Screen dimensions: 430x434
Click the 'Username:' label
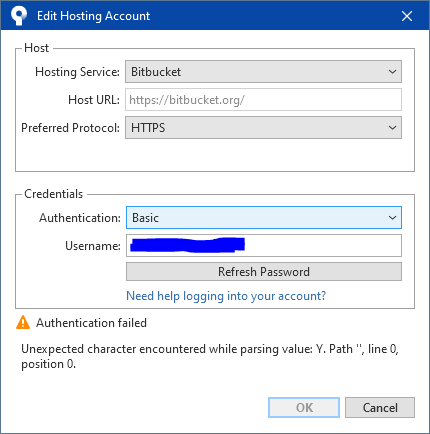pyautogui.click(x=93, y=246)
